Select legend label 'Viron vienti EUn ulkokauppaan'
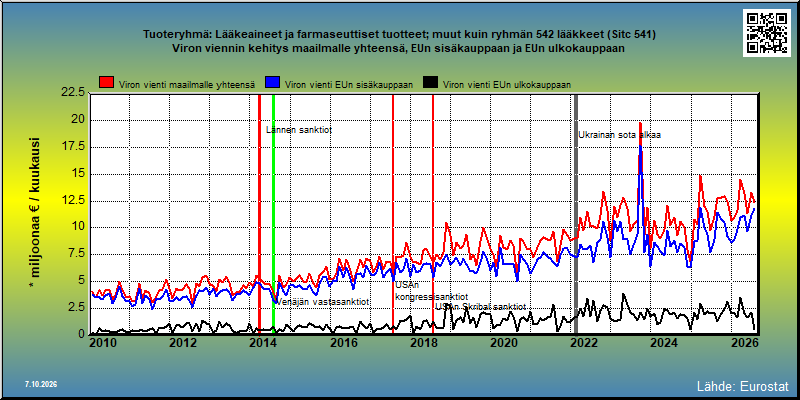The width and height of the screenshot is (800, 400). point(507,85)
